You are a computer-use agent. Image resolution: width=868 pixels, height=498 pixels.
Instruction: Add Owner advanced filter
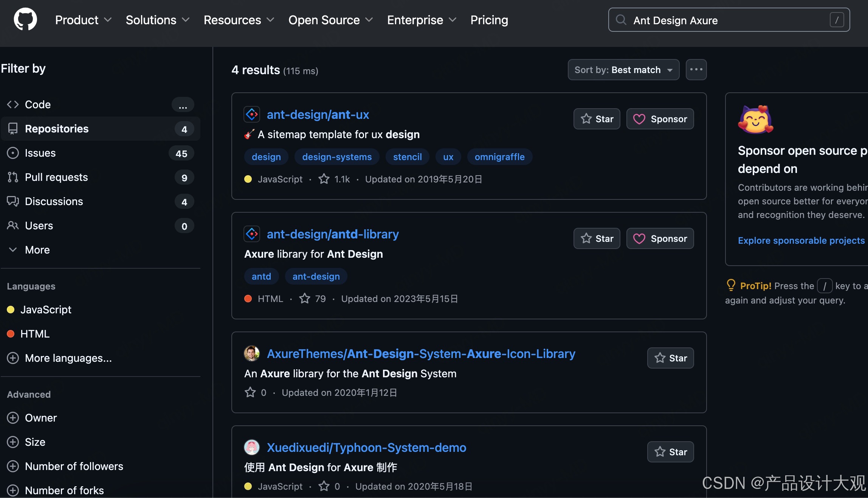(x=41, y=418)
